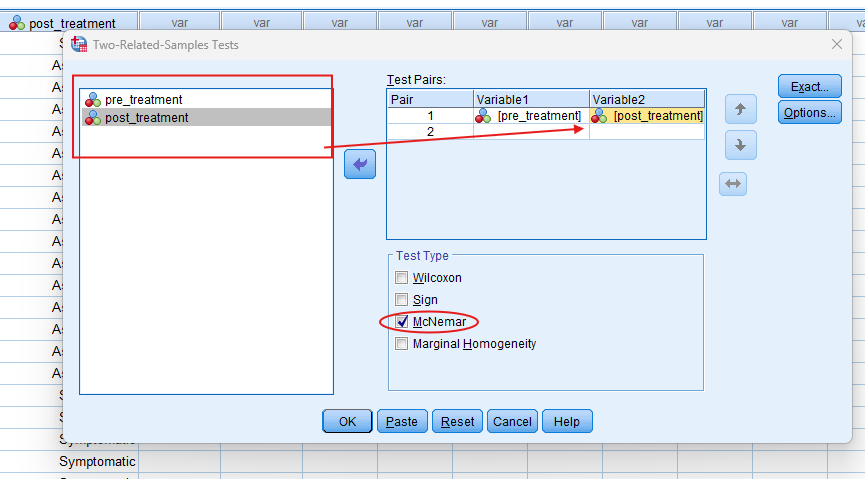Image resolution: width=865 pixels, height=479 pixels.
Task: Click the empty Variable1 cell in pair 2
Action: pos(530,132)
